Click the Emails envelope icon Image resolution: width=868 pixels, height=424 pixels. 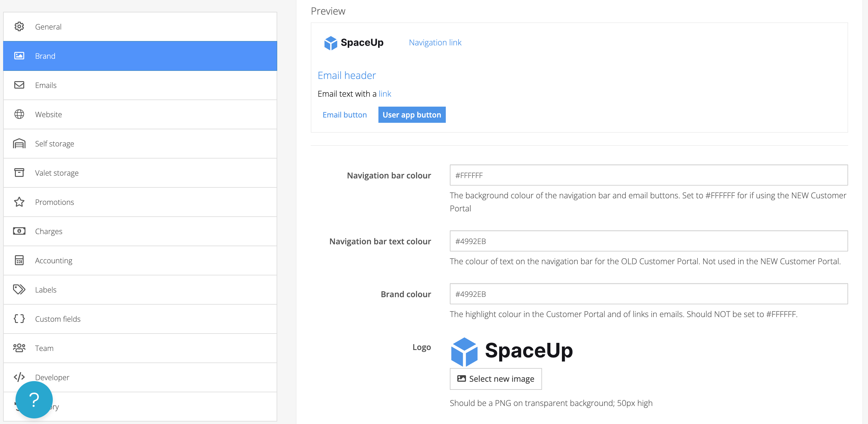point(19,85)
